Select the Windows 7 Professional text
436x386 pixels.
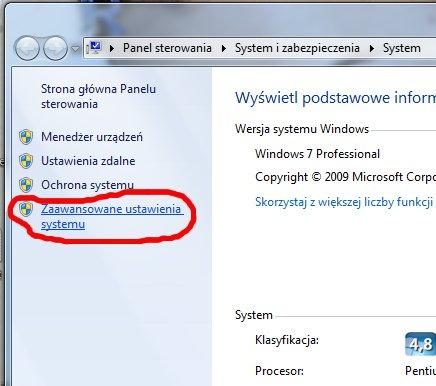[317, 154]
